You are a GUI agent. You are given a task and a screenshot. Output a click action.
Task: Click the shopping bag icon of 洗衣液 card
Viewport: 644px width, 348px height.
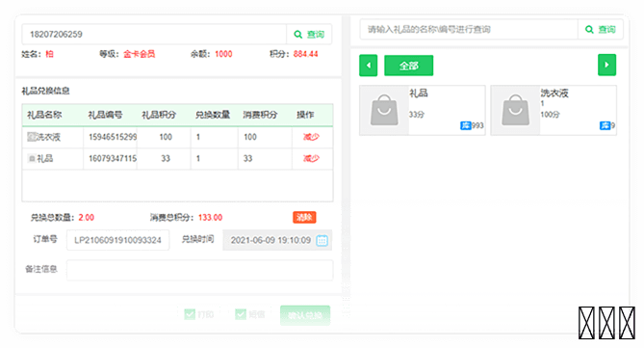pos(515,110)
